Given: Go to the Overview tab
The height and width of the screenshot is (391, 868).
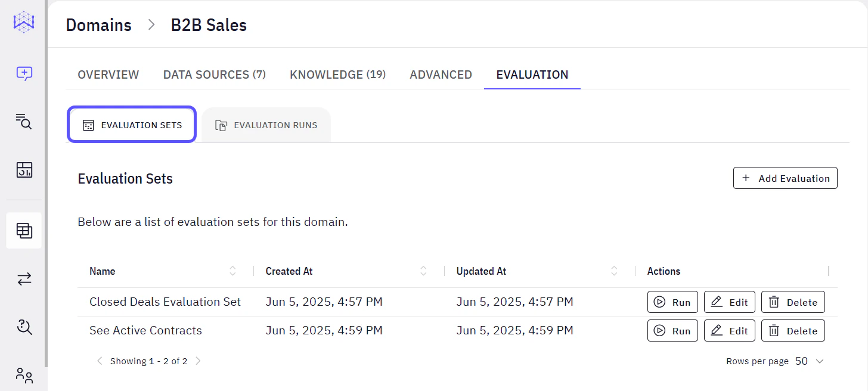Looking at the screenshot, I should pos(108,74).
